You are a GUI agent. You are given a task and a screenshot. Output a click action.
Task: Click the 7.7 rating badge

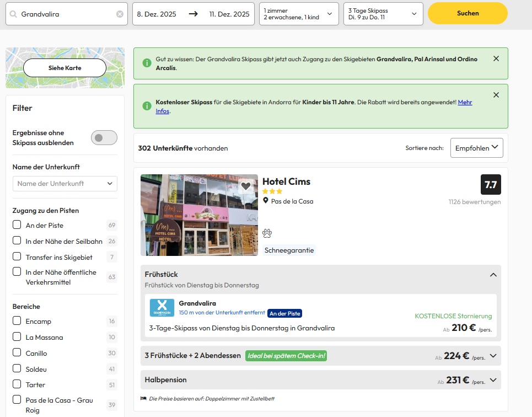click(x=491, y=184)
